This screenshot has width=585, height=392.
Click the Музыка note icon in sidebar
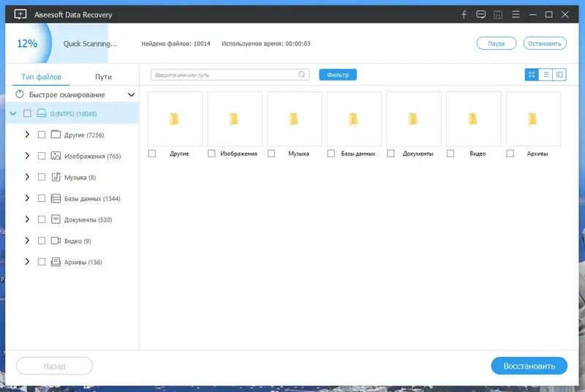coord(56,177)
